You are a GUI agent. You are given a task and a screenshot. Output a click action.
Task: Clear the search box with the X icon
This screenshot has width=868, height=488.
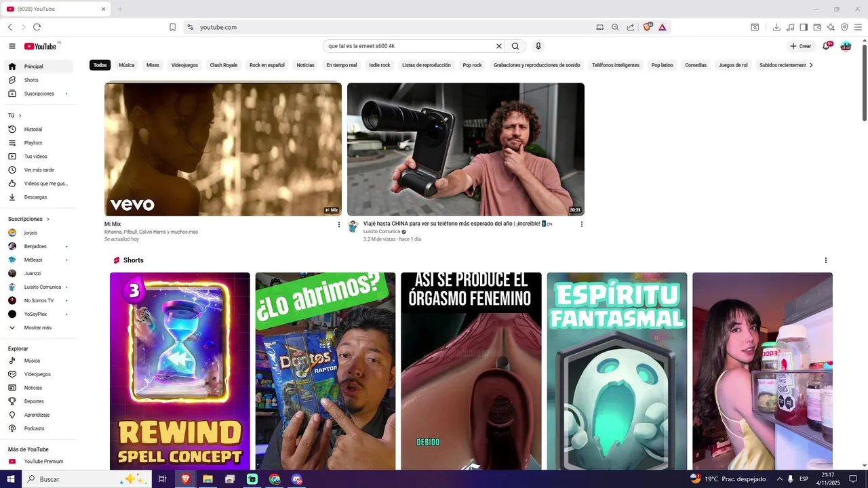pos(499,46)
